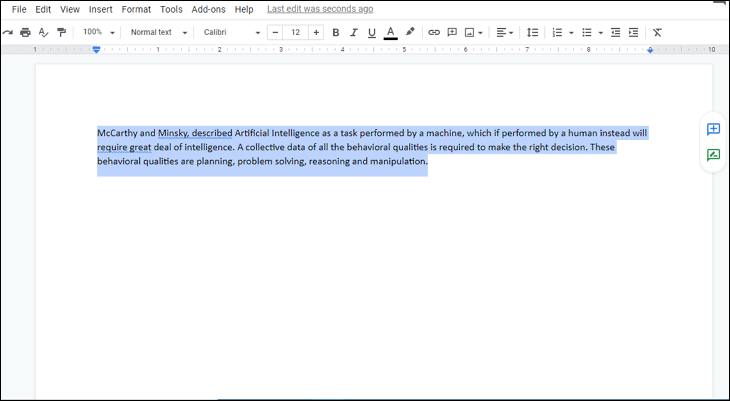Click the font size 12 field
Screen dimensions: 730x401
[295, 32]
